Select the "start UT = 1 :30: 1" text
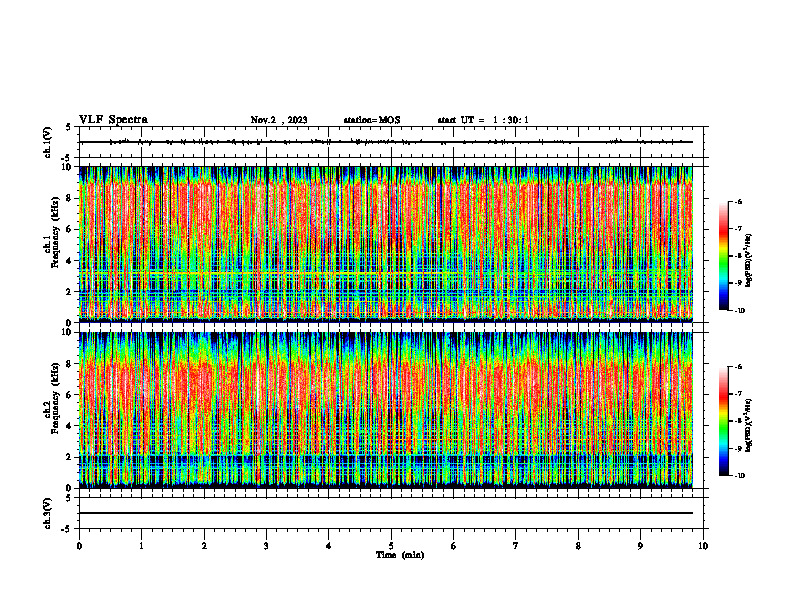792x612 pixels. [x=483, y=120]
